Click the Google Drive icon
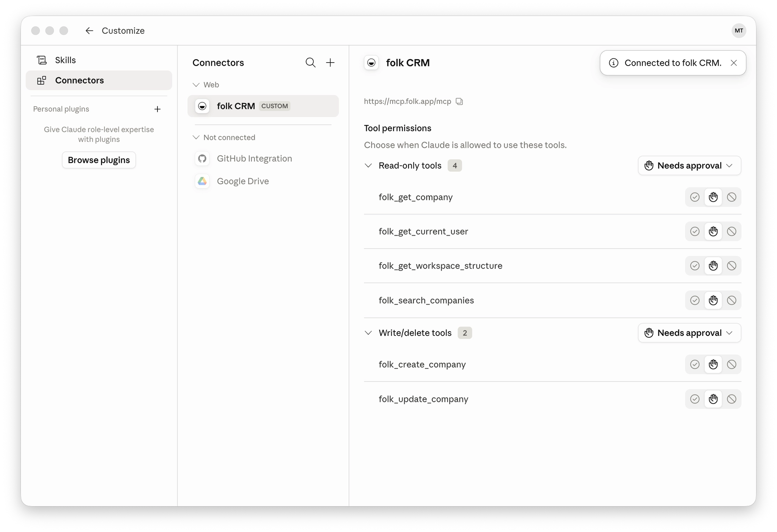This screenshot has height=532, width=777. (202, 181)
